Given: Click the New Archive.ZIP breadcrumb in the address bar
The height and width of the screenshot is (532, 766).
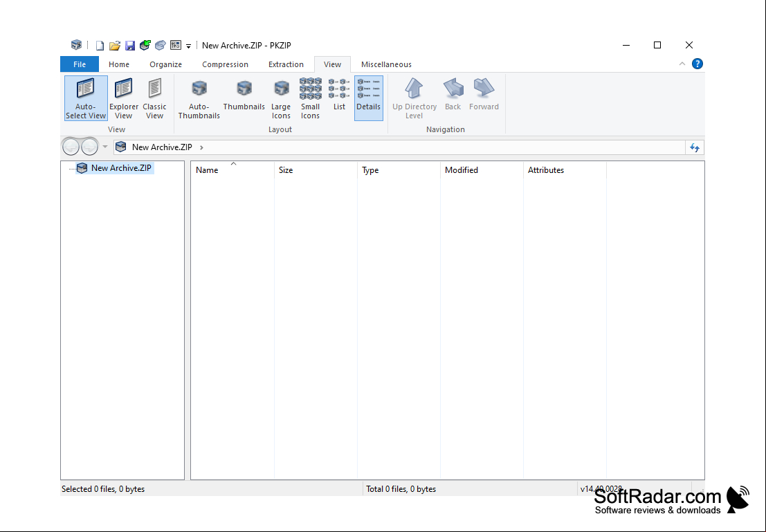Looking at the screenshot, I should pyautogui.click(x=162, y=147).
